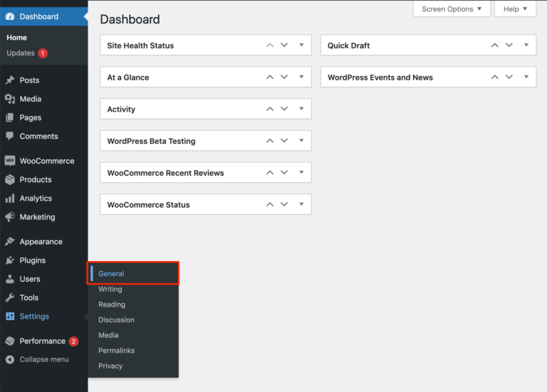The width and height of the screenshot is (547, 392).
Task: Click the Updates link in sidebar
Action: [x=21, y=53]
